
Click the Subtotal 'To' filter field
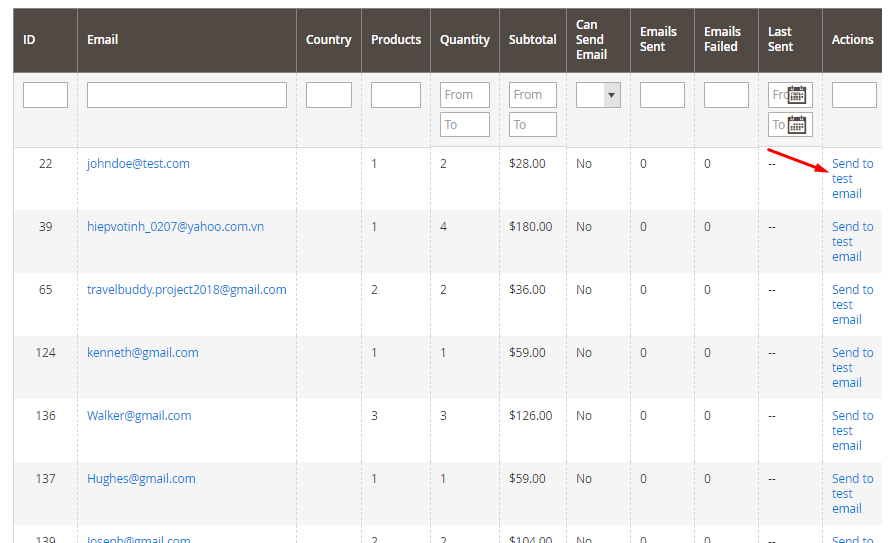point(532,125)
